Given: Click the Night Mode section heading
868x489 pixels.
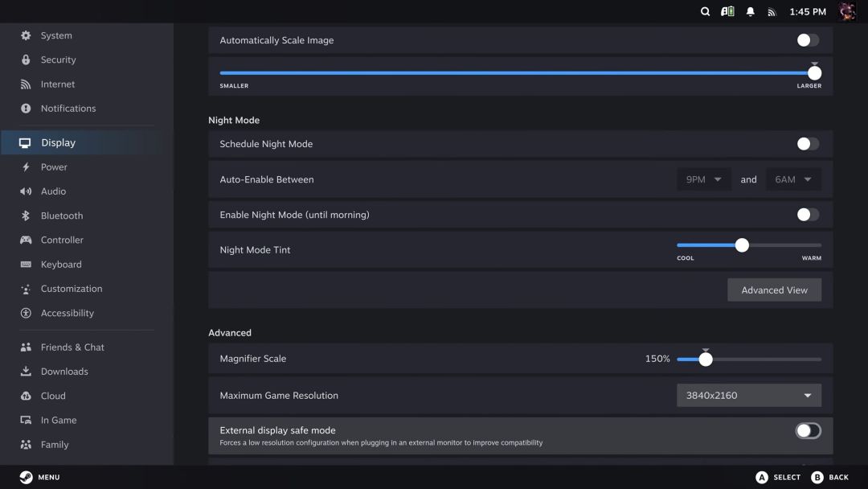Looking at the screenshot, I should [234, 120].
